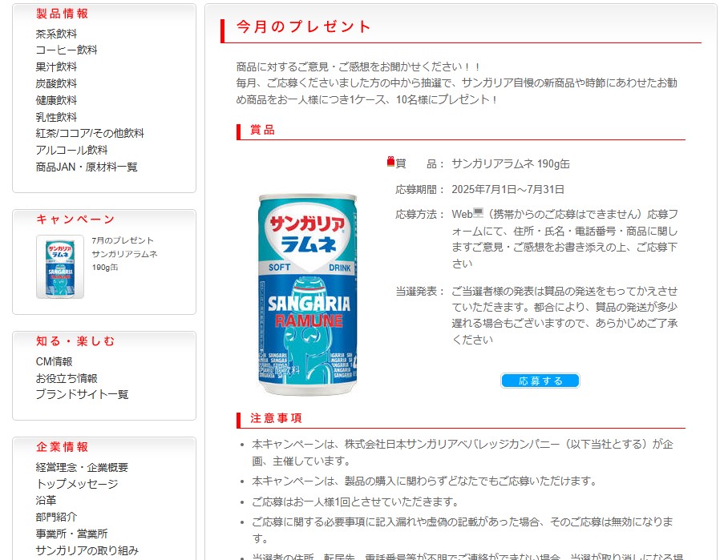Go to 果汁飲料 category
The width and height of the screenshot is (728, 560).
[x=56, y=66]
